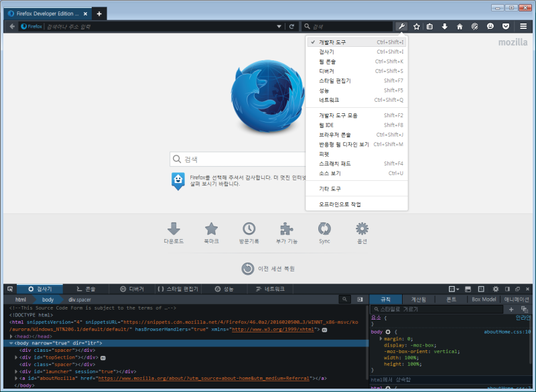The height and width of the screenshot is (392, 536).
Task: Switch to 콘솔 devtools tab
Action: [x=86, y=289]
